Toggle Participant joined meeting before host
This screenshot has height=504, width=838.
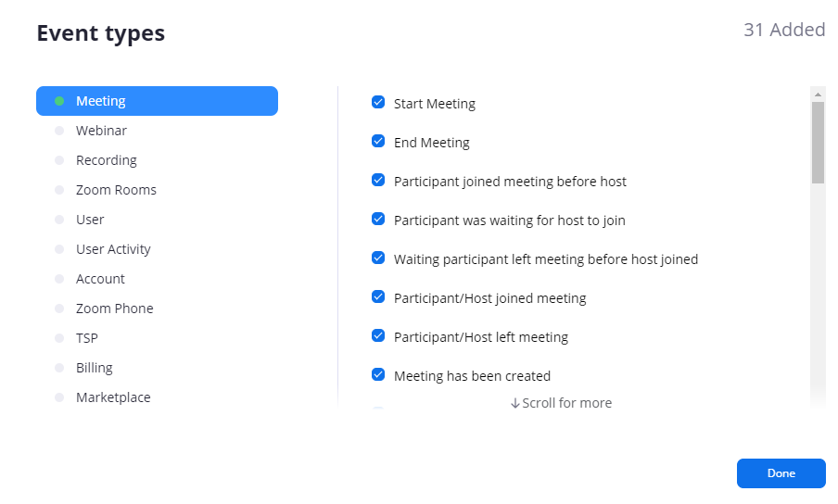[x=378, y=181]
